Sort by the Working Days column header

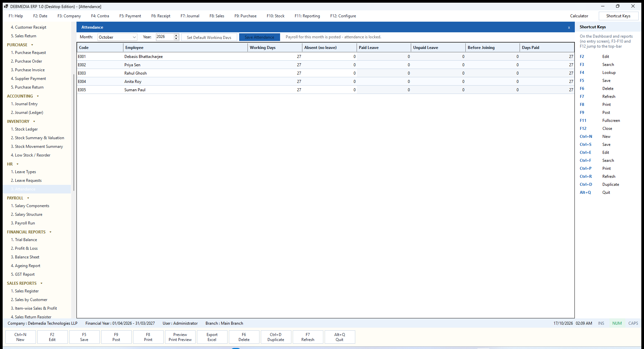(275, 48)
